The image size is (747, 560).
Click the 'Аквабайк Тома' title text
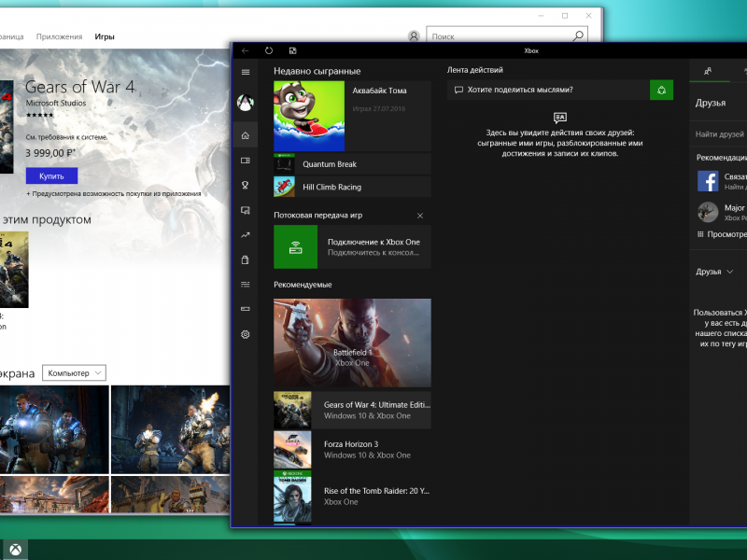(379, 91)
